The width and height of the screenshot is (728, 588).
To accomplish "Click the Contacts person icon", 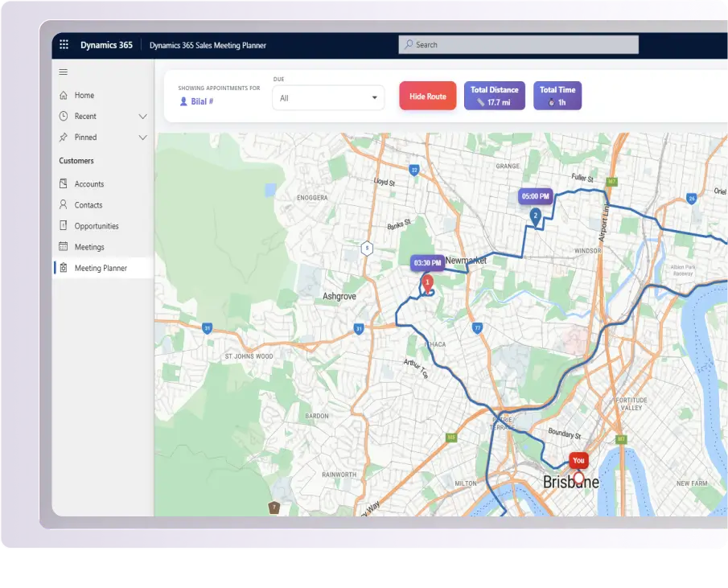I will coord(64,204).
